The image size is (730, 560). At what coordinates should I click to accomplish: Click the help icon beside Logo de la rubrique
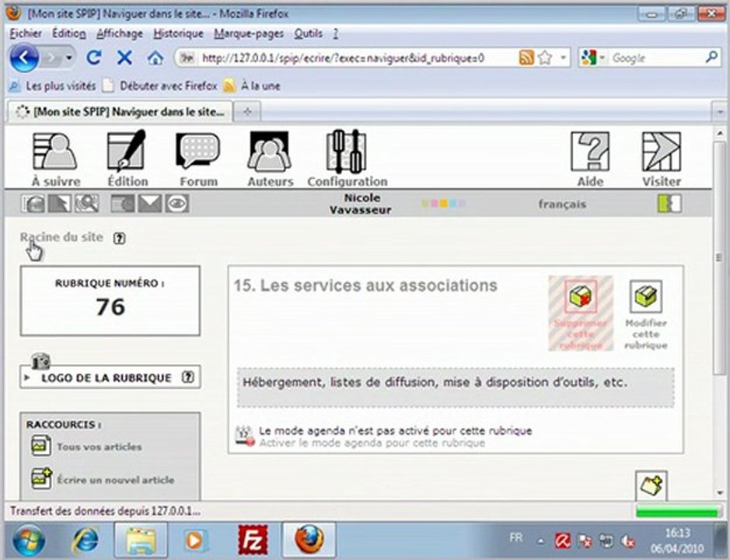187,377
